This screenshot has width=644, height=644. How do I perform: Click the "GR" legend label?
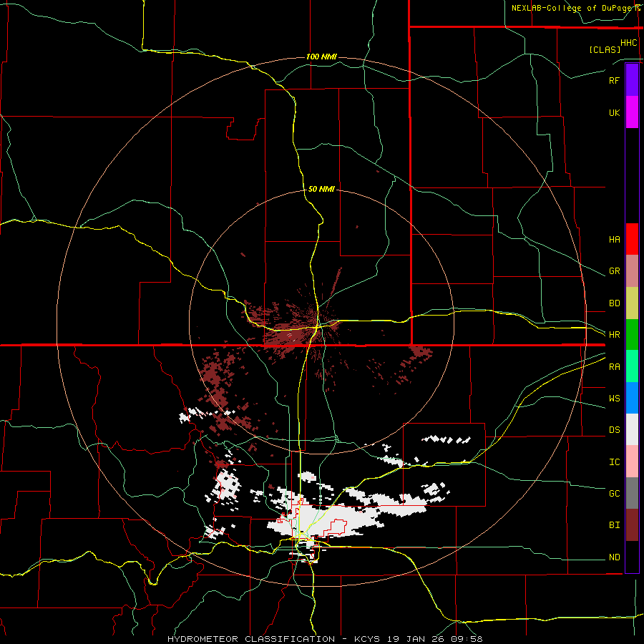click(x=615, y=271)
